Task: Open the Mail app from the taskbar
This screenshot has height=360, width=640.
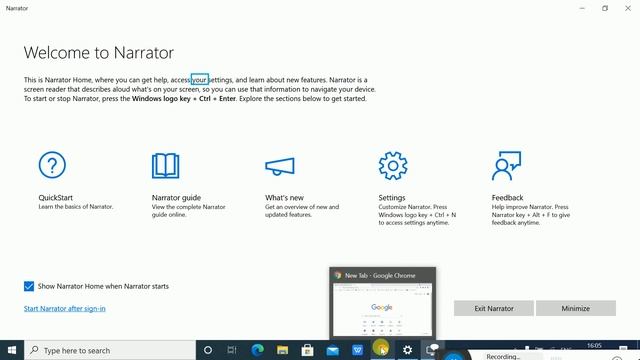Action: 333,350
